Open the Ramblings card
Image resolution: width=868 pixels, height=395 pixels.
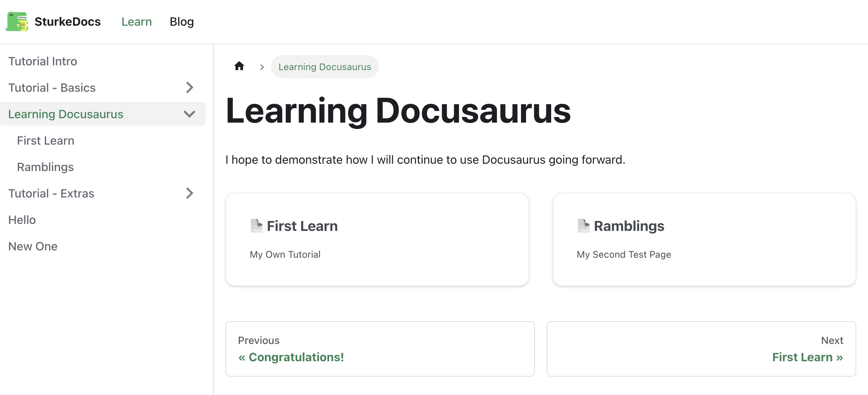point(704,239)
